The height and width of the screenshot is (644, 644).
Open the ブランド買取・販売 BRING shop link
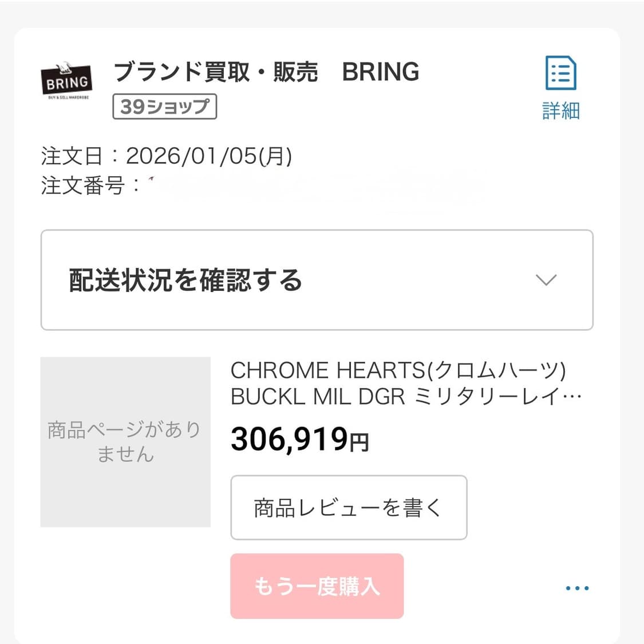click(266, 72)
